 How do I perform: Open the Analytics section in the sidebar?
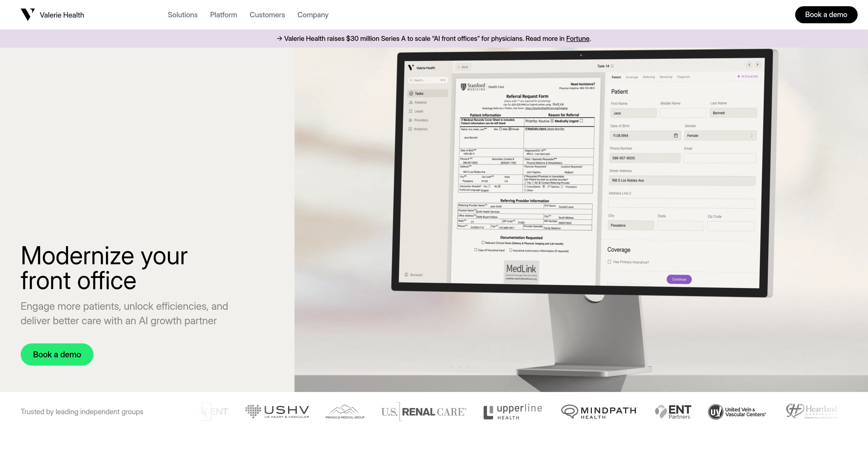coord(421,129)
